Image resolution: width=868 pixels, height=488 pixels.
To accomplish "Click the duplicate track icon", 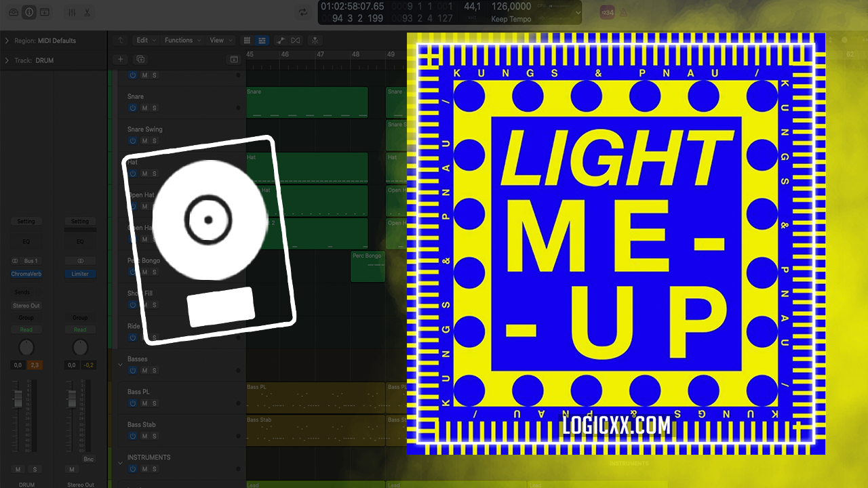I will click(x=140, y=60).
